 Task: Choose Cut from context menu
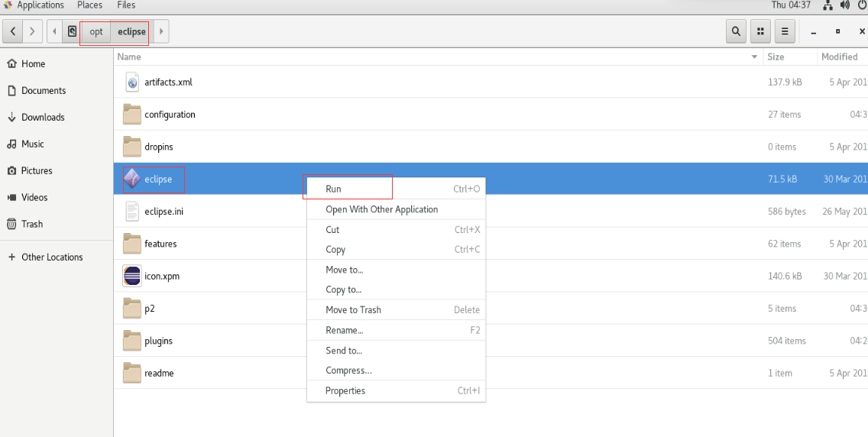tap(397, 229)
